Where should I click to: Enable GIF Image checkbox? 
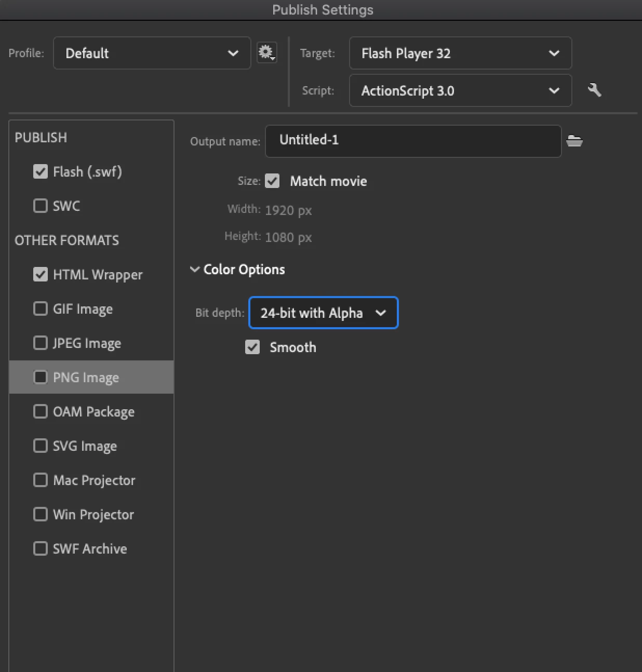[41, 308]
